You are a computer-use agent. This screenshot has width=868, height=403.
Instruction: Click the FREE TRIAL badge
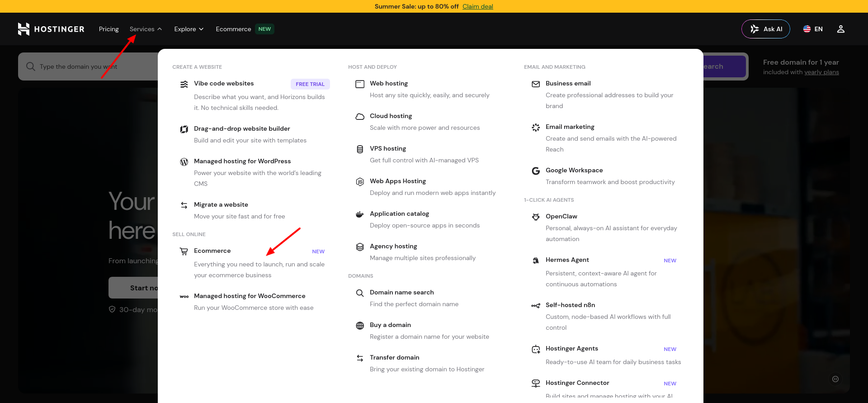tap(310, 84)
